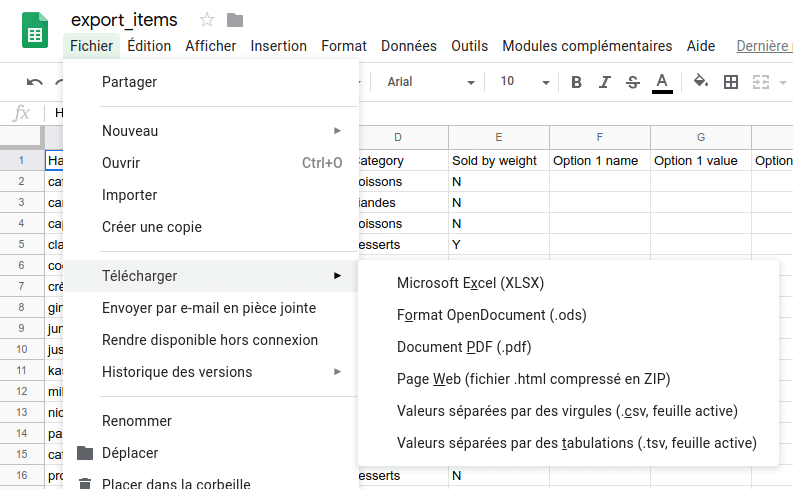Open the fill color bucket
Viewport: 793px width, 489px height.
pos(701,81)
